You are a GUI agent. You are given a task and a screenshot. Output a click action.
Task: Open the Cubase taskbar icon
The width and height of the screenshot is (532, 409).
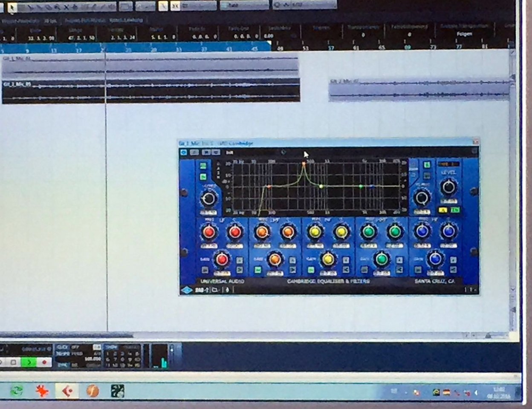coord(67,391)
